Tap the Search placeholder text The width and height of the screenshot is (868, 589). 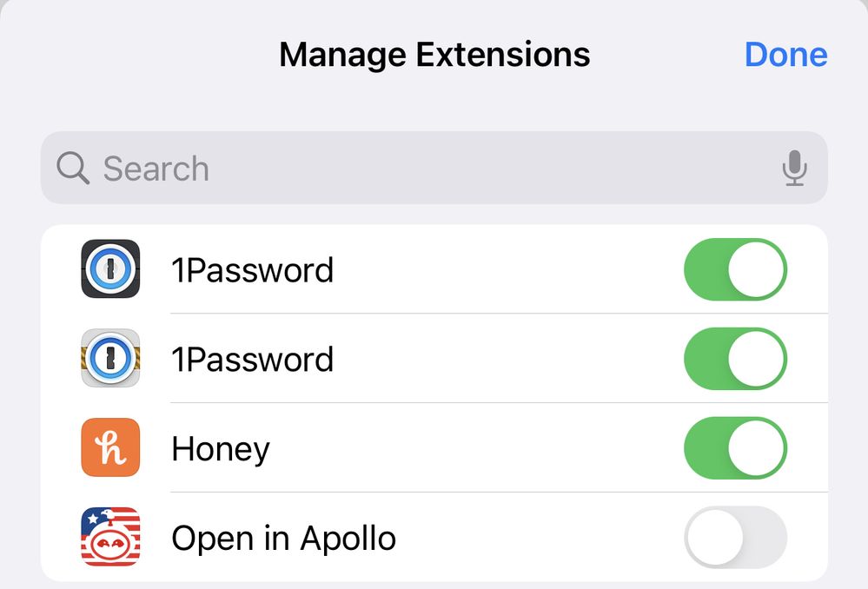click(x=156, y=169)
